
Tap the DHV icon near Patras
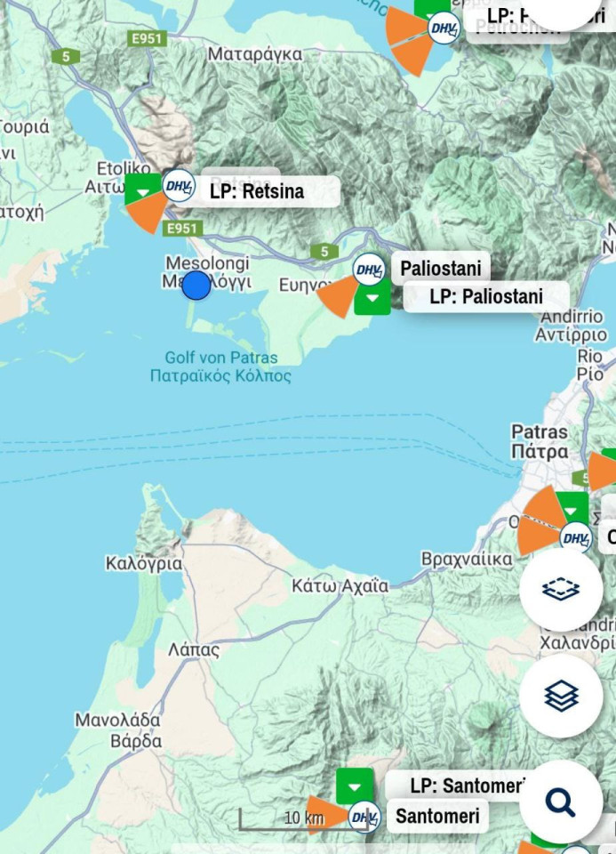click(576, 538)
